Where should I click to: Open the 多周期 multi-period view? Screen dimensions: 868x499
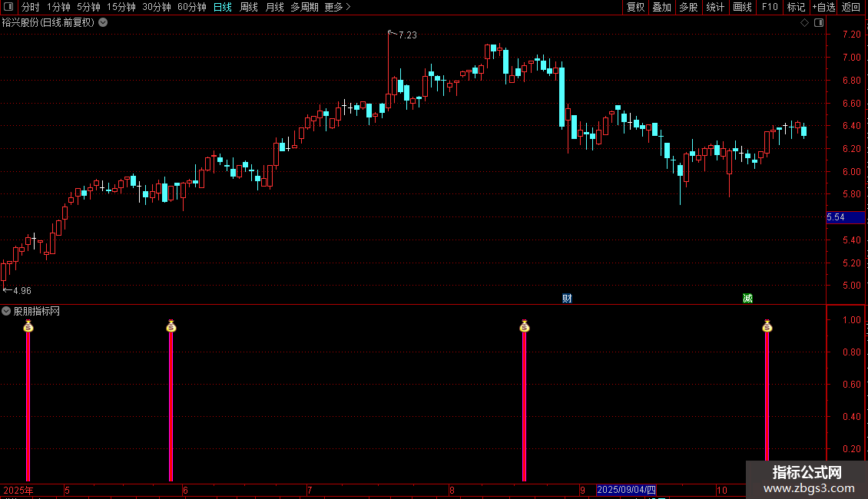[x=304, y=7]
